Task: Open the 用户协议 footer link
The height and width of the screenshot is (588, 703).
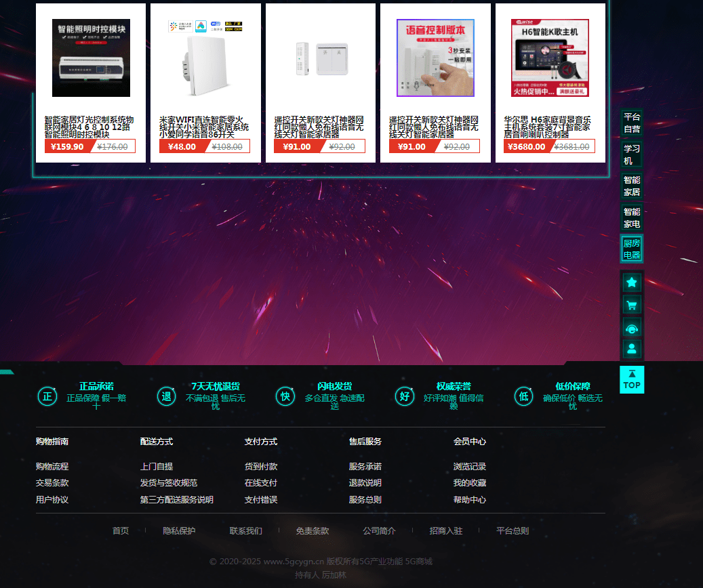Action: [x=52, y=500]
